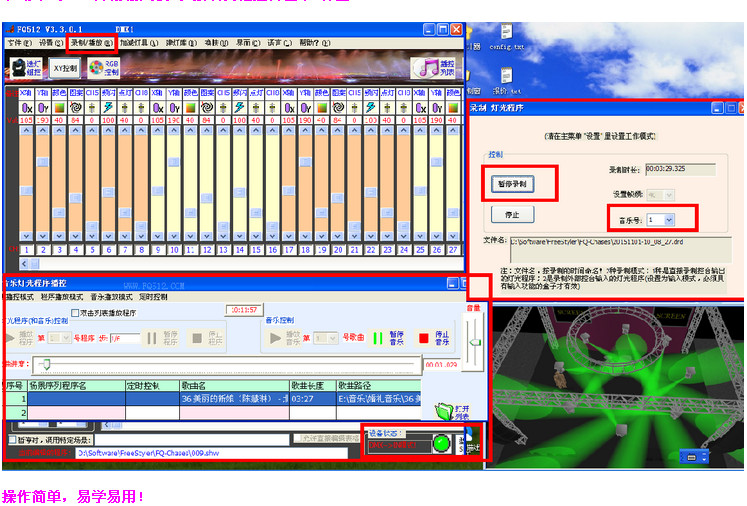Image resolution: width=747 pixels, height=506 pixels.
Task: Click channel 27 down arrow button
Action: [x=453, y=236]
